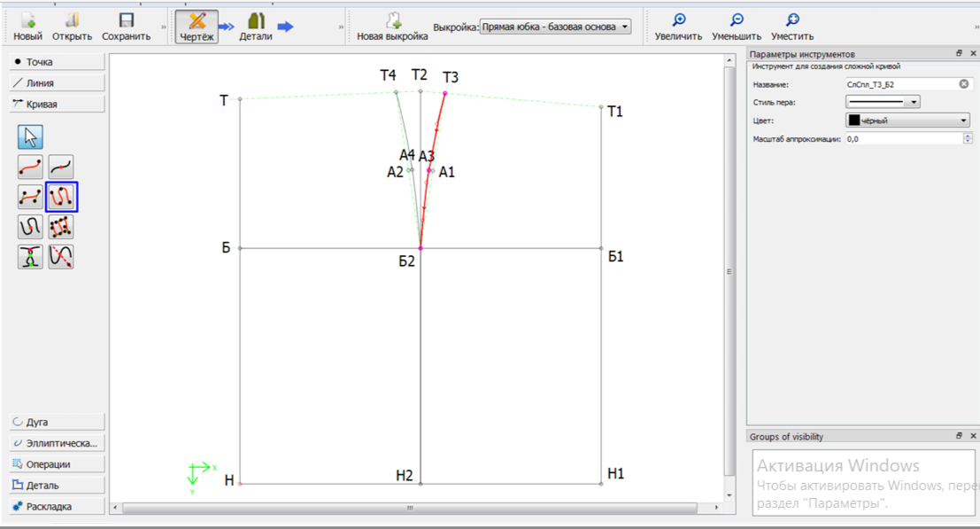
Task: Clear the Название field with the X icon
Action: [x=964, y=84]
